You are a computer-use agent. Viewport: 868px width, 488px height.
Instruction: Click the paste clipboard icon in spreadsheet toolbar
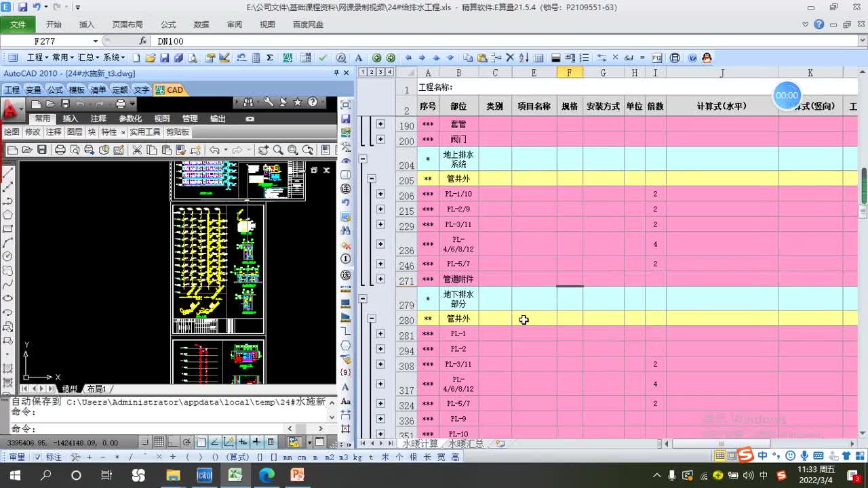pos(482,58)
